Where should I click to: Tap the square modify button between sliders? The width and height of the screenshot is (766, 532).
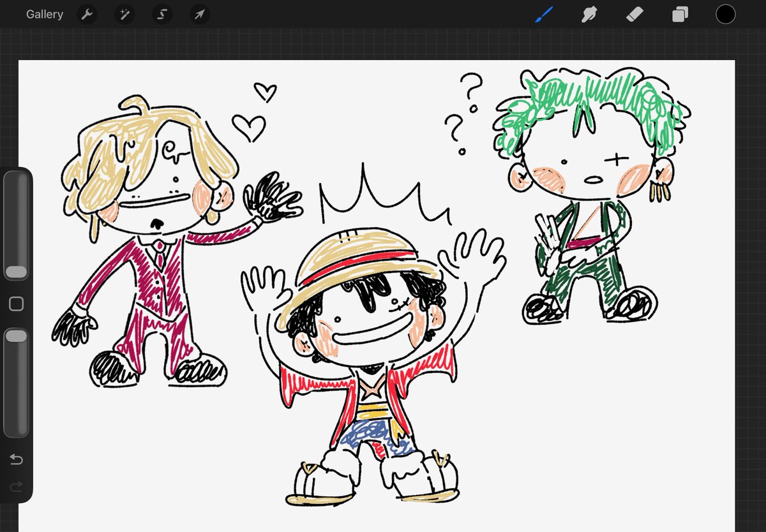[16, 304]
